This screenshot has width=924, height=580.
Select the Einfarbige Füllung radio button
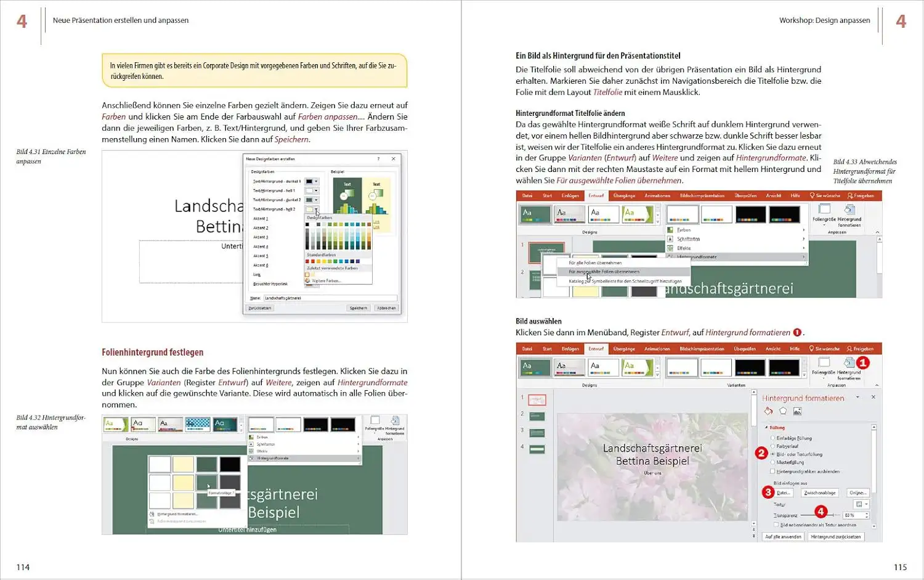pyautogui.click(x=772, y=438)
